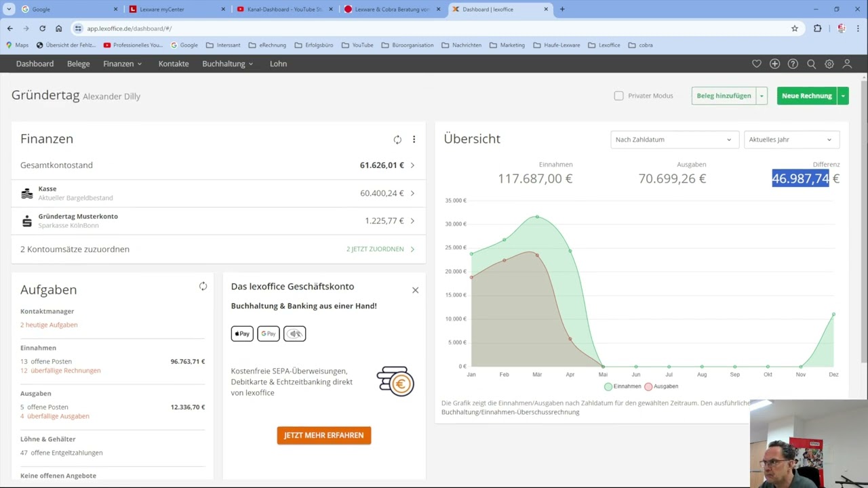The width and height of the screenshot is (868, 488).
Task: Toggle the Einnahmen legend series
Action: click(x=623, y=386)
